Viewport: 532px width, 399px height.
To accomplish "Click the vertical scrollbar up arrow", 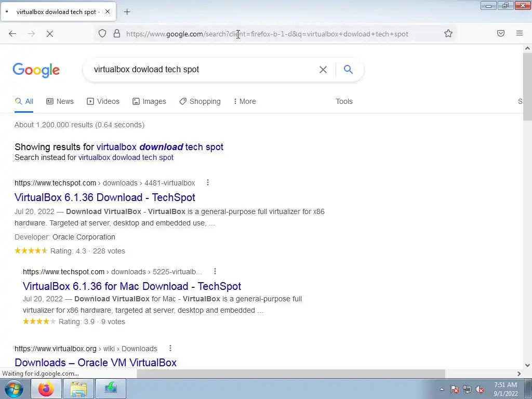I will tap(527, 48).
